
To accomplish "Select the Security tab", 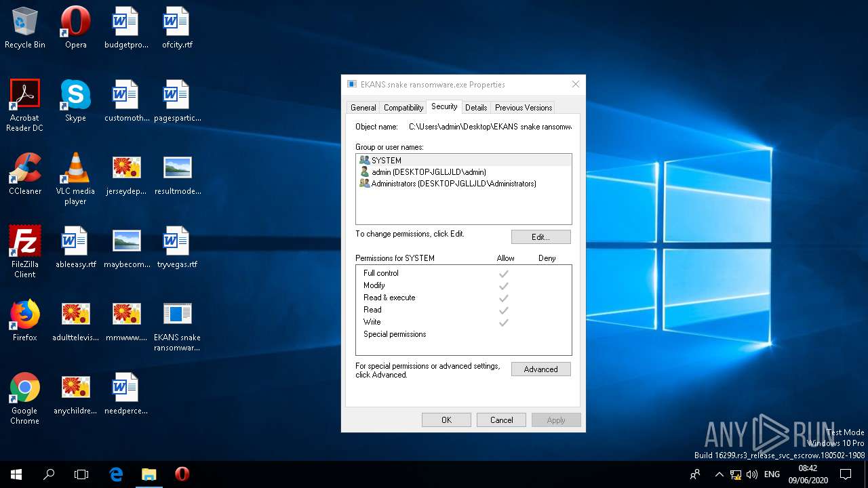I will [x=444, y=106].
